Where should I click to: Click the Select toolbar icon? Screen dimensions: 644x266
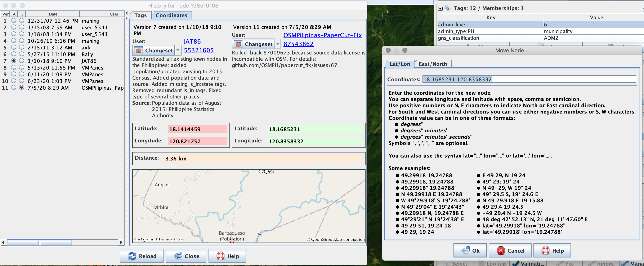(448, 264)
